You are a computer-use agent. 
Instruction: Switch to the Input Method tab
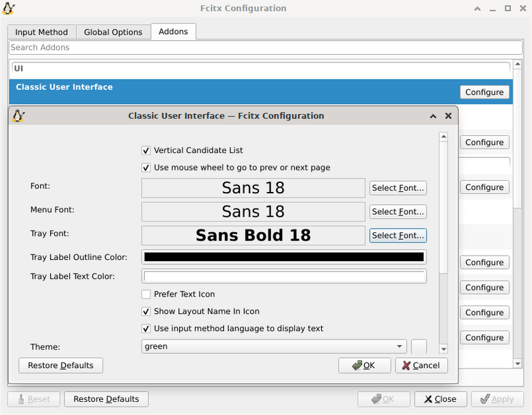(42, 32)
